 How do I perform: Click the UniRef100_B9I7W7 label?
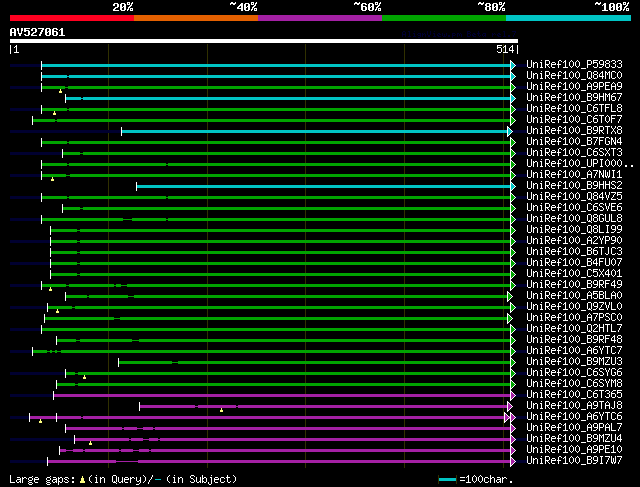click(x=574, y=461)
